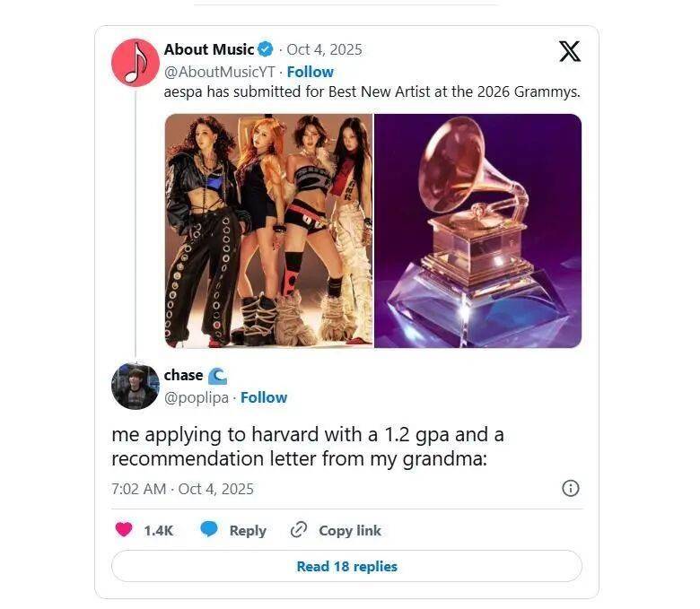The height and width of the screenshot is (609, 700).
Task: Click the blue reply bubble icon
Action: [x=208, y=530]
